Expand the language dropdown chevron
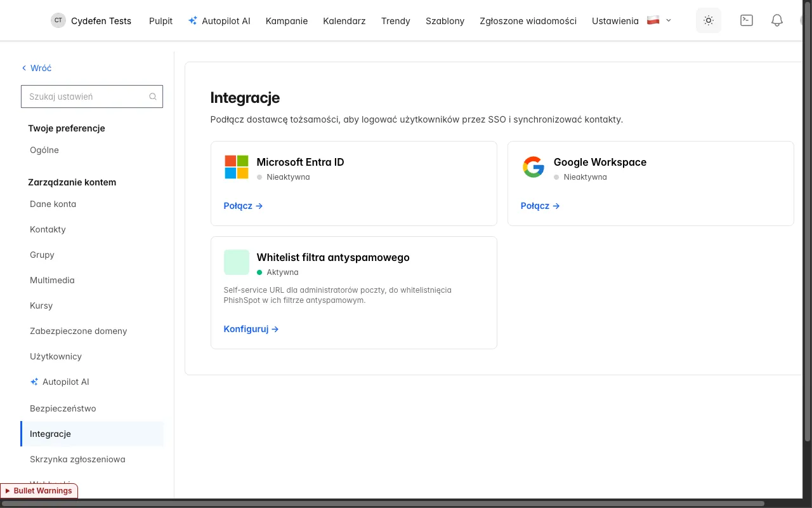812x508 pixels. click(x=669, y=20)
